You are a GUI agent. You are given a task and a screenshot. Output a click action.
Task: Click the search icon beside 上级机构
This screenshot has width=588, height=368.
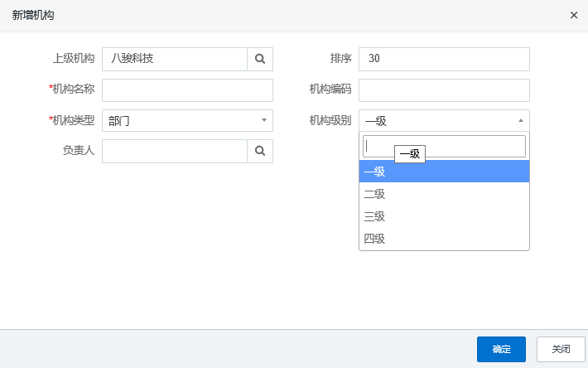[260, 59]
